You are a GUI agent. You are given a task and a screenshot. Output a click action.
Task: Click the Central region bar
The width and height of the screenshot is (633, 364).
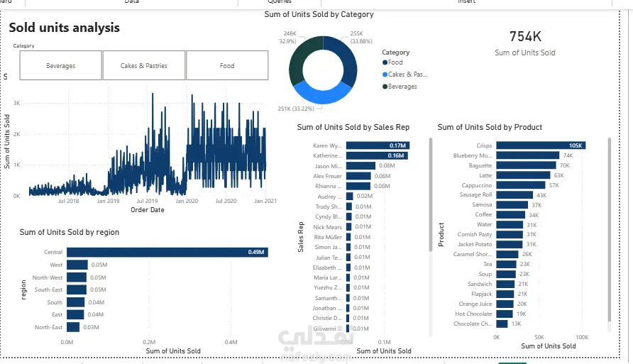(167, 252)
